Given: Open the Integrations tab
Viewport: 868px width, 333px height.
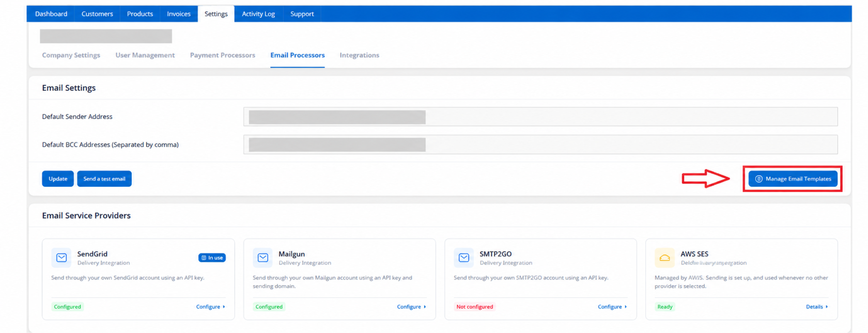Looking at the screenshot, I should 360,55.
